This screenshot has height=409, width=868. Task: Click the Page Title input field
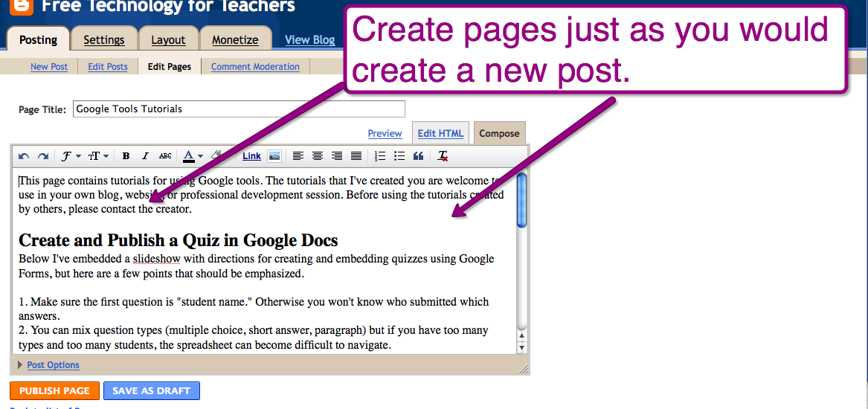coord(239,109)
